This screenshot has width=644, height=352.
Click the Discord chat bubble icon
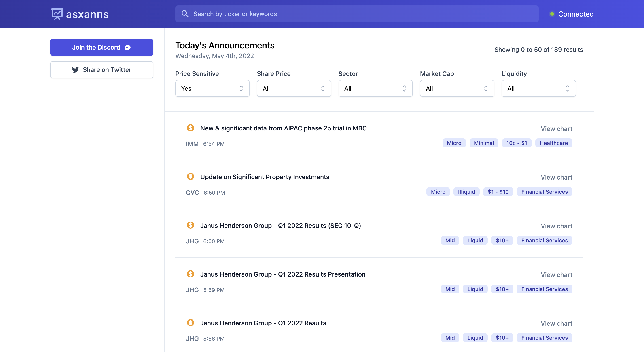point(128,47)
